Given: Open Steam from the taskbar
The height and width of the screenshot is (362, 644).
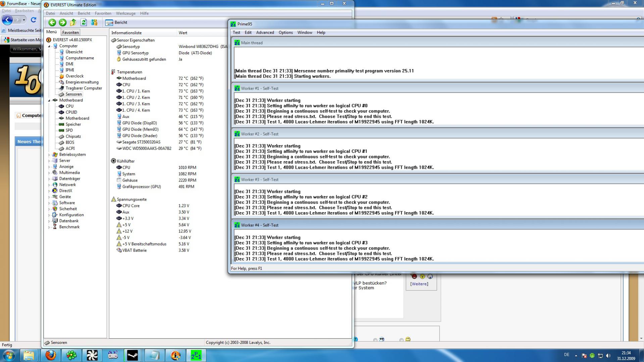Looking at the screenshot, I should (x=133, y=355).
